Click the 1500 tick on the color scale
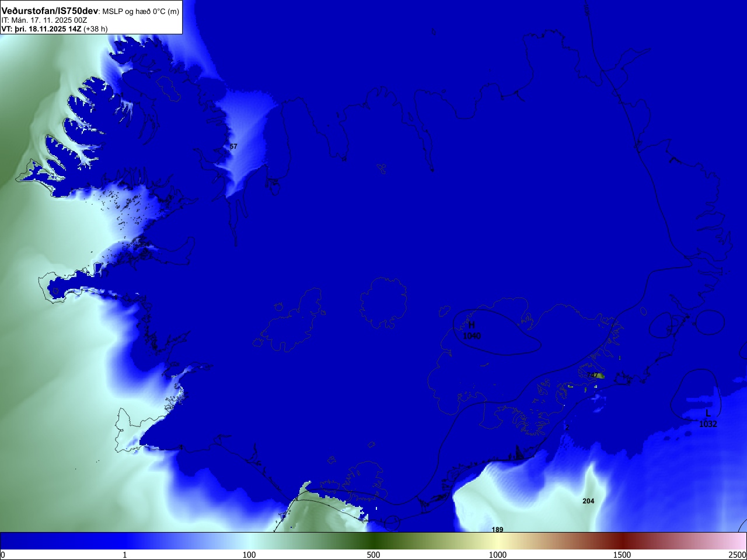747x560 pixels. 622,555
